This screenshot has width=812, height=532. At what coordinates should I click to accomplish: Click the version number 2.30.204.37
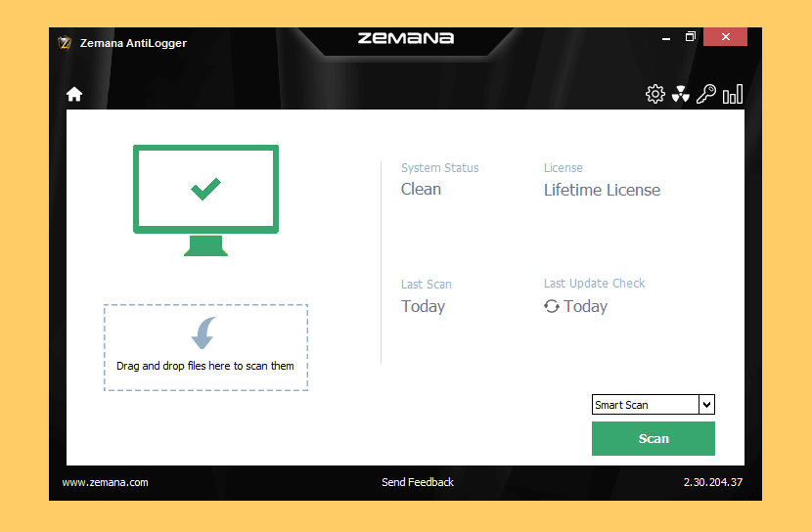(712, 482)
